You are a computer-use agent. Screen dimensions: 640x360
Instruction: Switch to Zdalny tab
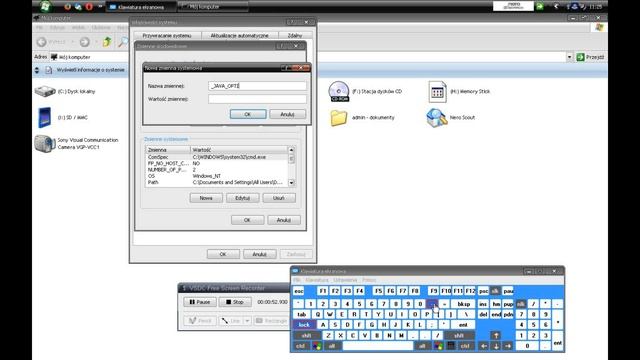(x=295, y=36)
